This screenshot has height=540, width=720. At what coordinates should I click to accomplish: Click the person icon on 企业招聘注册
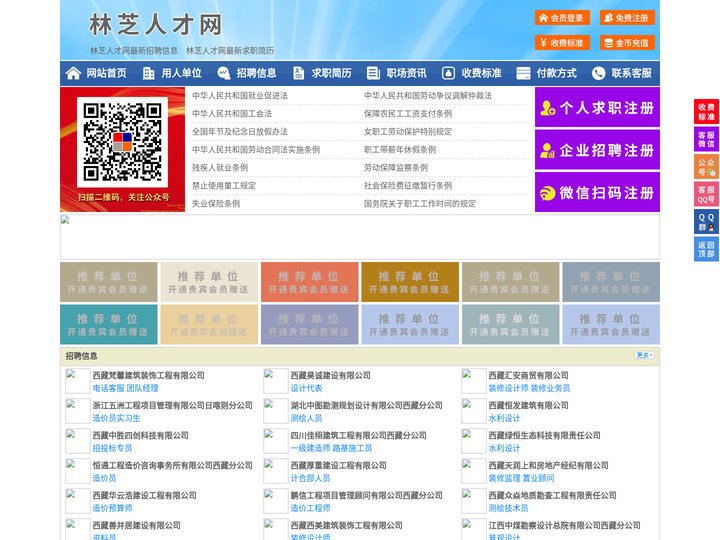[x=547, y=150]
